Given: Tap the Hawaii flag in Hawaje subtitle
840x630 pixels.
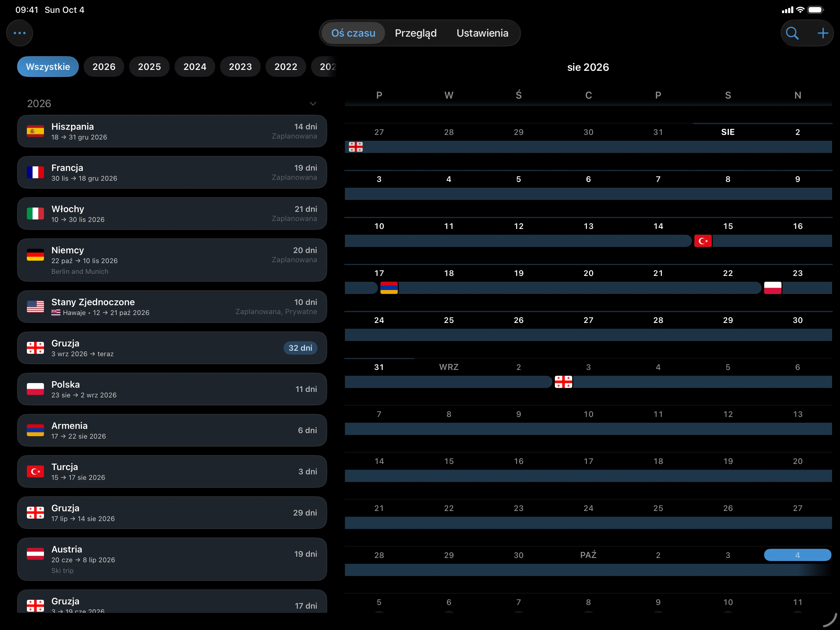Looking at the screenshot, I should coord(56,313).
